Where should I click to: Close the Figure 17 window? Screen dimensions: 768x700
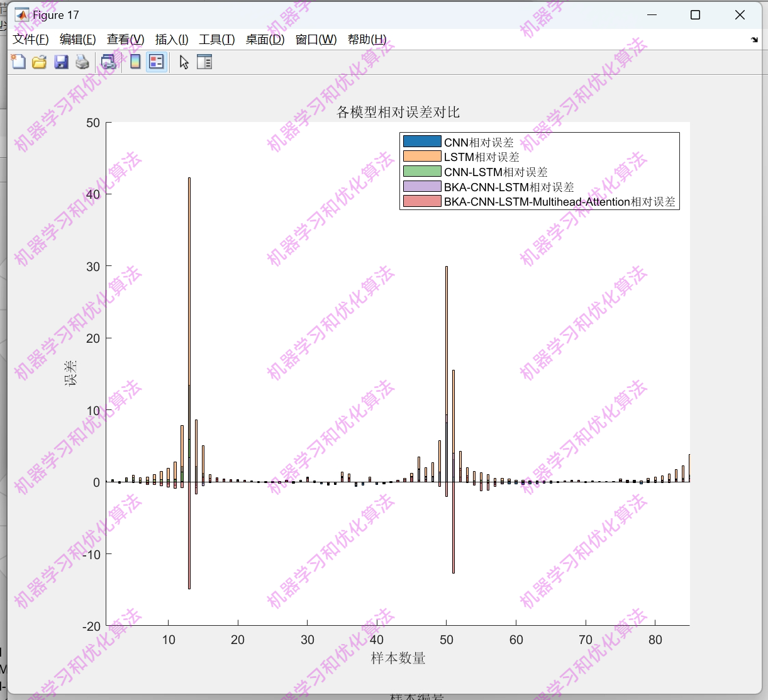[x=740, y=15]
